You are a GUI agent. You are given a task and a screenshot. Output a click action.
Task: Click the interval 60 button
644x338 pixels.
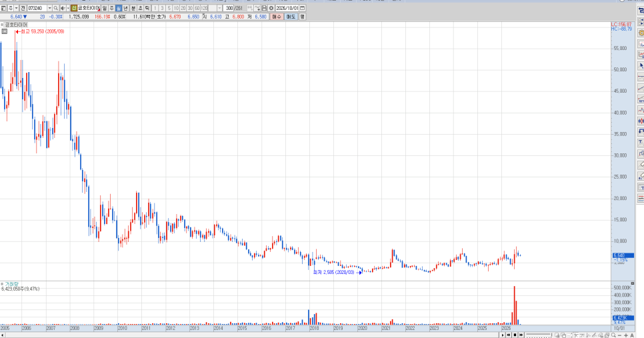click(197, 8)
